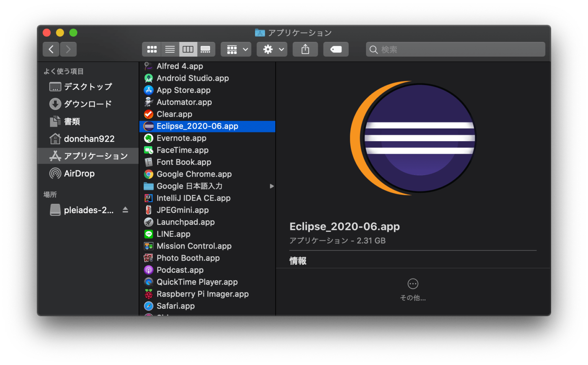
Task: Open the grouping options dropdown
Action: [x=235, y=49]
